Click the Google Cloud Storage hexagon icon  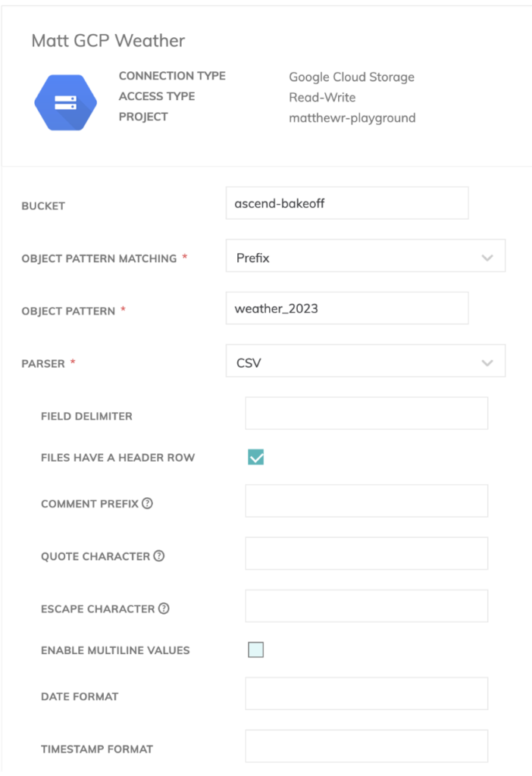point(65,103)
